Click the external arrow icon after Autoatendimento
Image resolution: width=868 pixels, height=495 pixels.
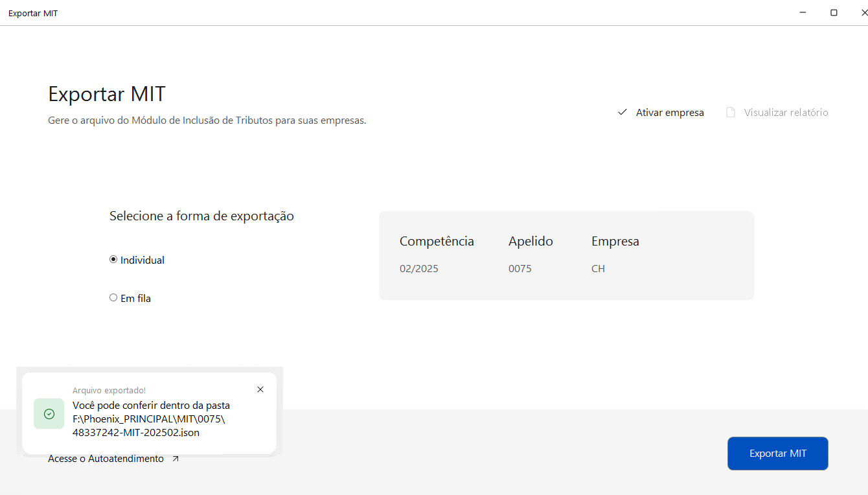[176, 459]
